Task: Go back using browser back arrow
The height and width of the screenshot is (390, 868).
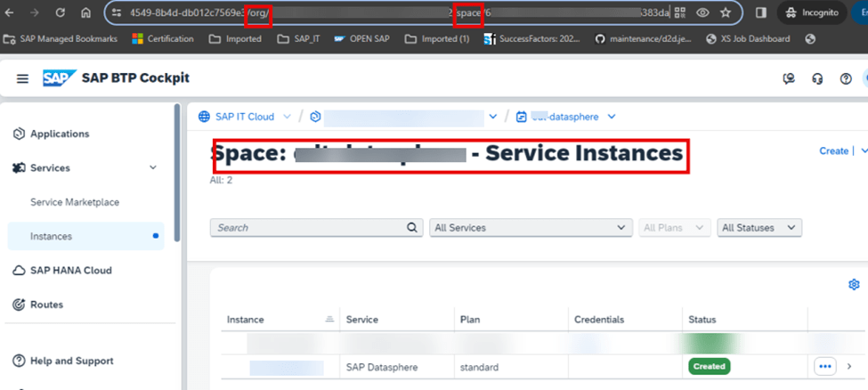Action: [x=10, y=12]
